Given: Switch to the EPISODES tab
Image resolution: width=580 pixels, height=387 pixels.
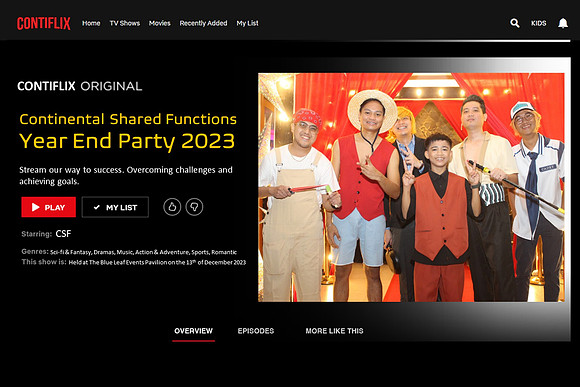Looking at the screenshot, I should 256,331.
